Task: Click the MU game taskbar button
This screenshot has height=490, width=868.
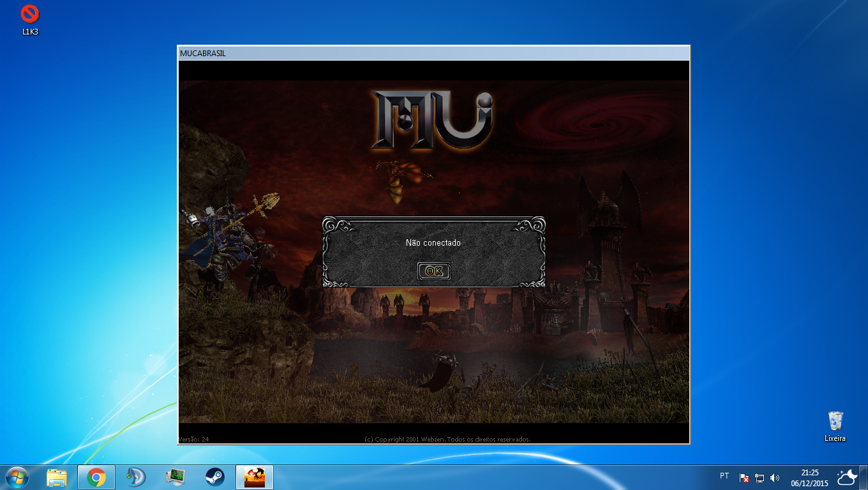Action: 255,477
